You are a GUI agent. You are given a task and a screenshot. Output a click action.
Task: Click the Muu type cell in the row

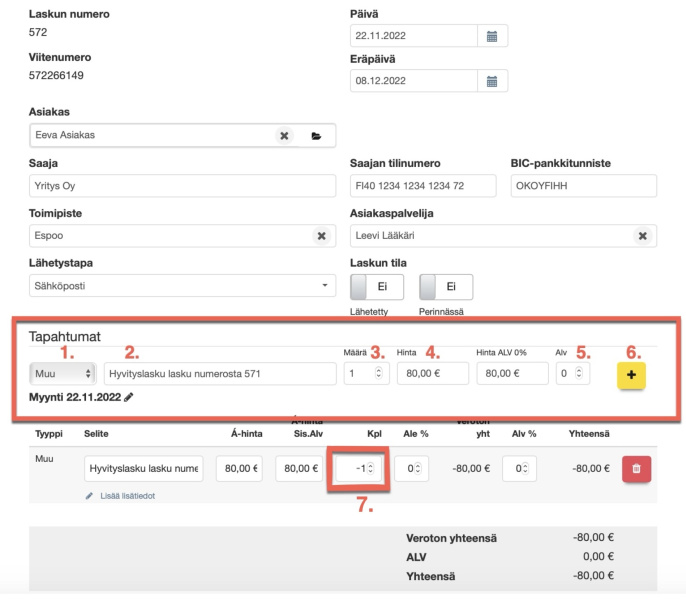click(x=44, y=459)
